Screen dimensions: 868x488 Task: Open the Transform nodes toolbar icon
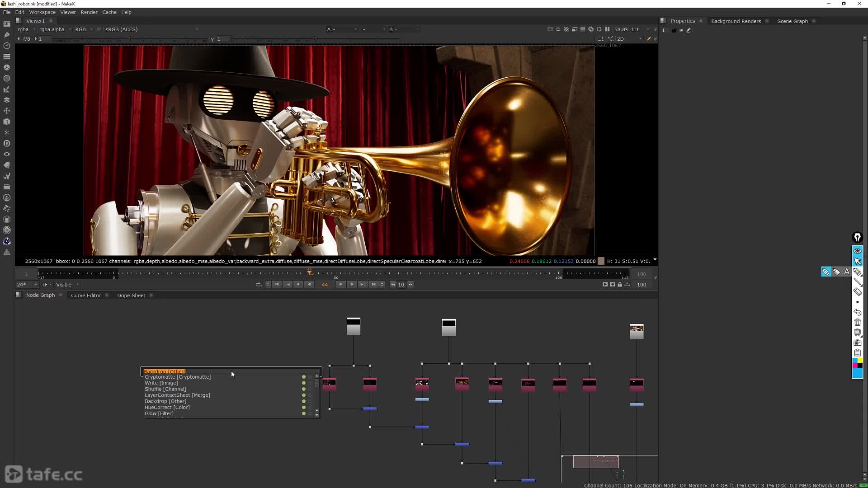(x=7, y=111)
